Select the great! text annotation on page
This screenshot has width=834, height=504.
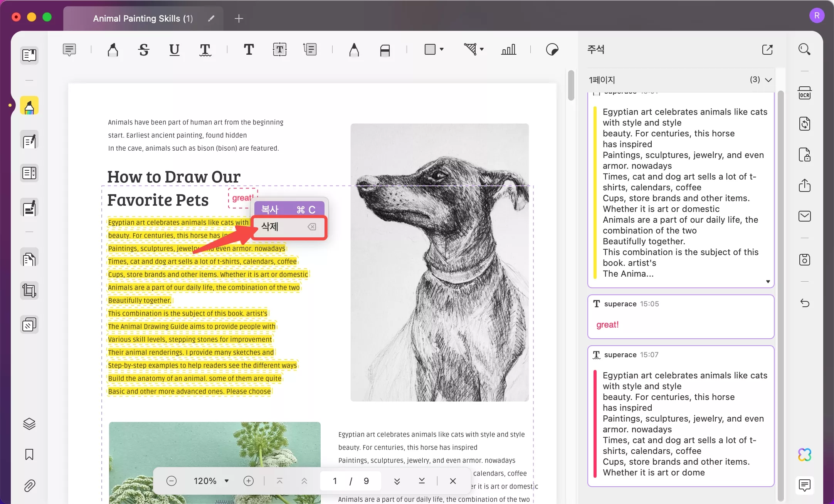pyautogui.click(x=242, y=198)
